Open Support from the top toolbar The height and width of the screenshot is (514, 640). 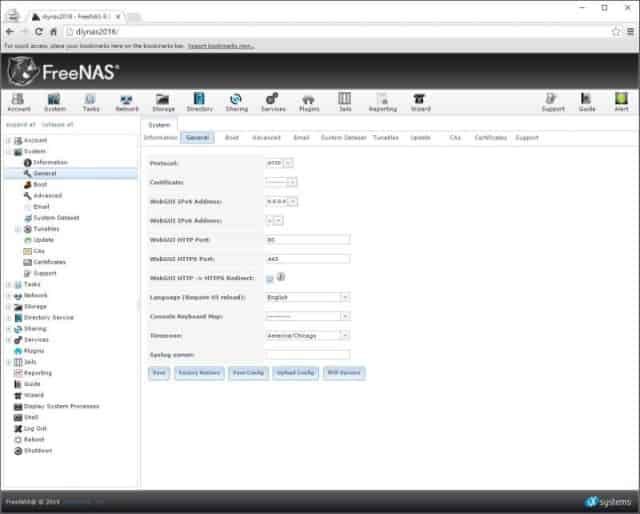click(x=553, y=102)
